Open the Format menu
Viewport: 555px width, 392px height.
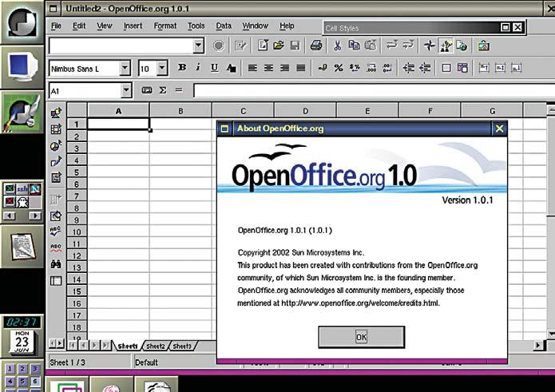click(x=165, y=26)
